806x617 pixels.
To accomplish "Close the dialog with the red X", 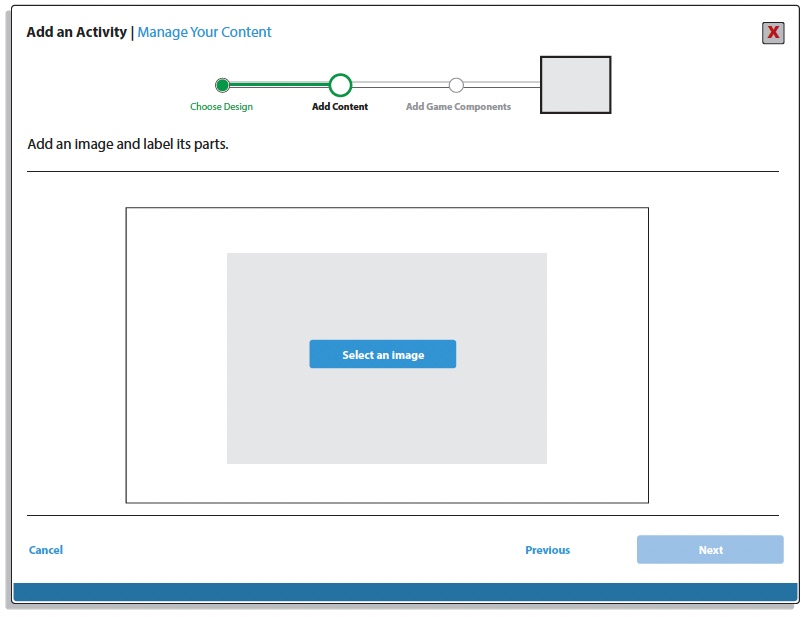I will tap(773, 33).
